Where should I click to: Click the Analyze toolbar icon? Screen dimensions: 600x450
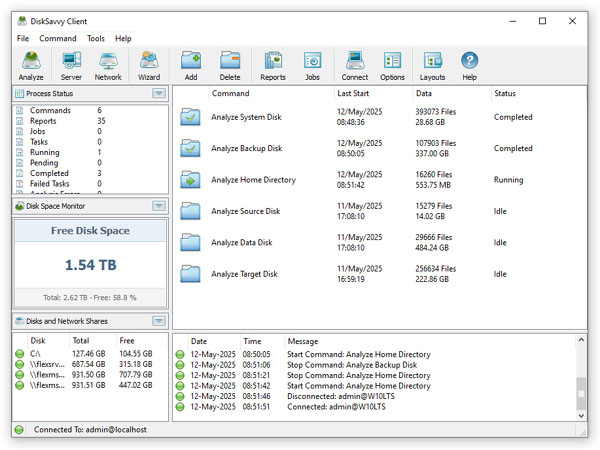click(31, 65)
